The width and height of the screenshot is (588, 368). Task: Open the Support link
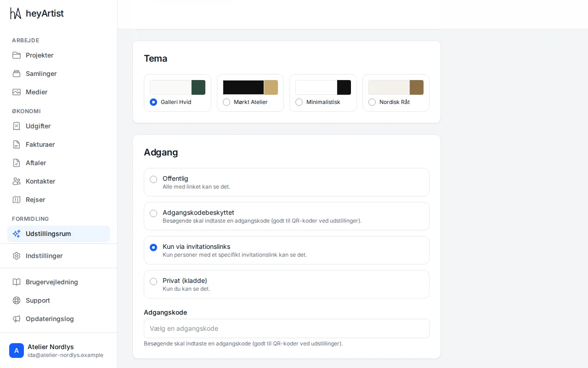[x=59, y=300]
